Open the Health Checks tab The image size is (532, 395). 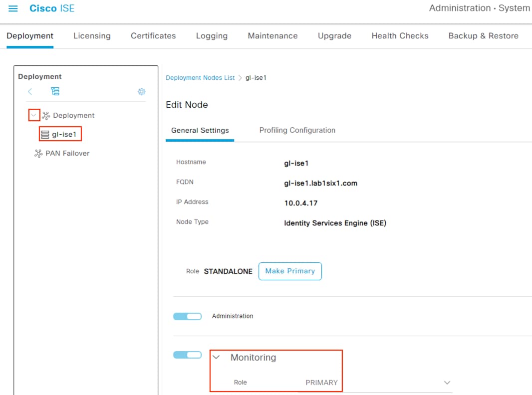click(x=400, y=36)
